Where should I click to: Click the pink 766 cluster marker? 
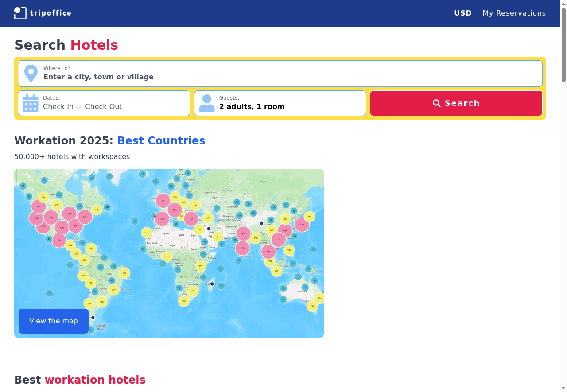191,218
